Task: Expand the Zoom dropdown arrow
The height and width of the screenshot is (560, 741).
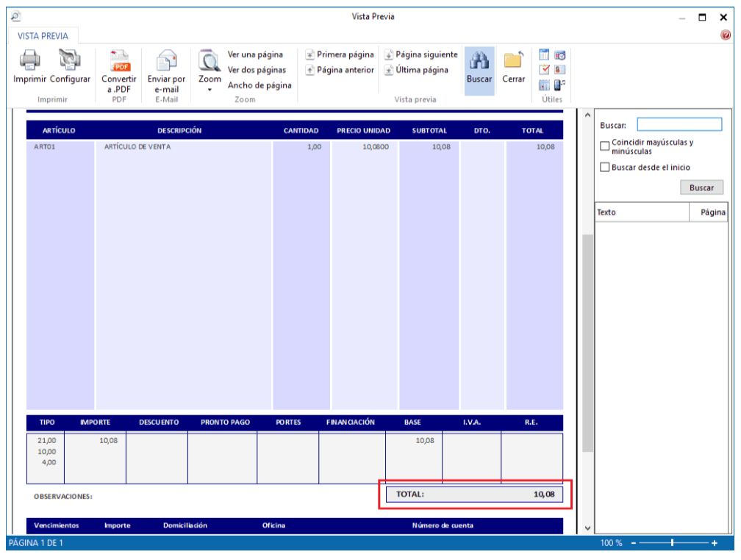Action: pyautogui.click(x=210, y=90)
